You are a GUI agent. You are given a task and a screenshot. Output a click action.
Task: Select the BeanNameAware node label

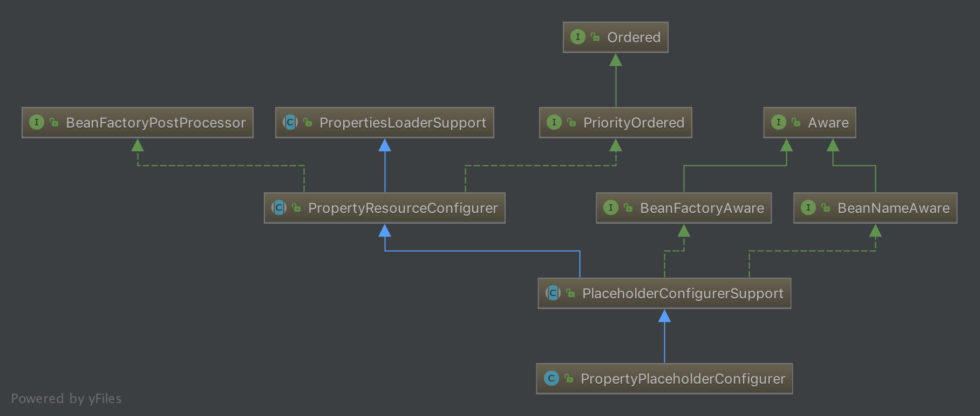[x=893, y=208]
